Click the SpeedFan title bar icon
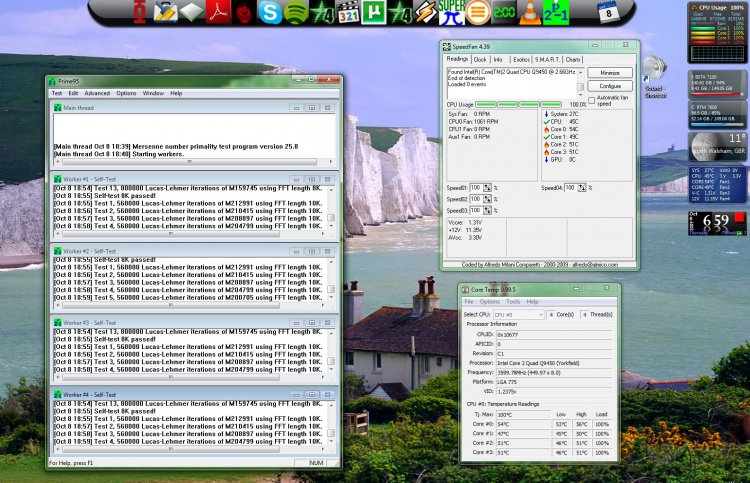The image size is (750, 483). point(447,46)
